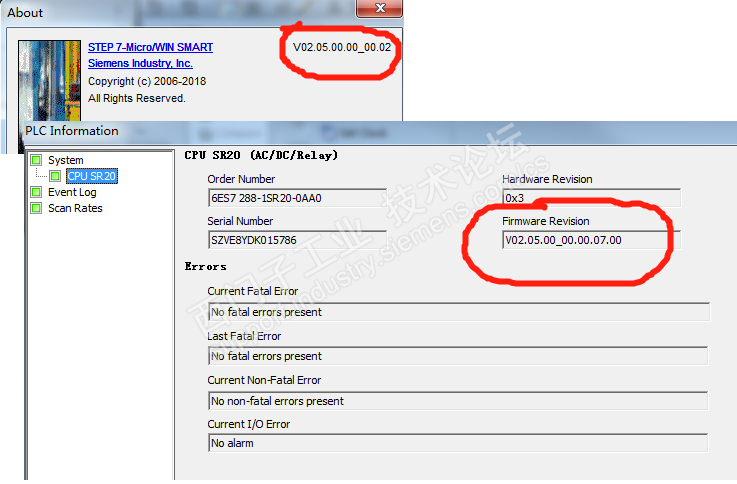
Task: Click the Current Non-Fatal Error field
Action: (458, 401)
